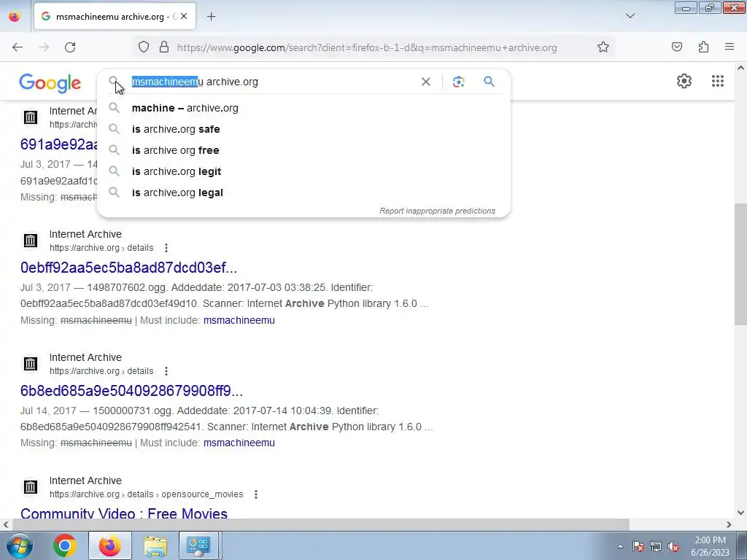Open the Google apps grid

(x=718, y=81)
